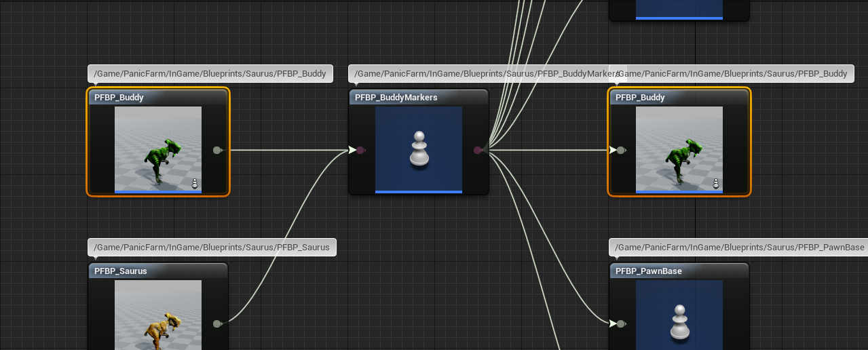The height and width of the screenshot is (350, 868).
Task: Select the PFBP_BuddyMarkers pawn thumbnail
Action: 419,149
